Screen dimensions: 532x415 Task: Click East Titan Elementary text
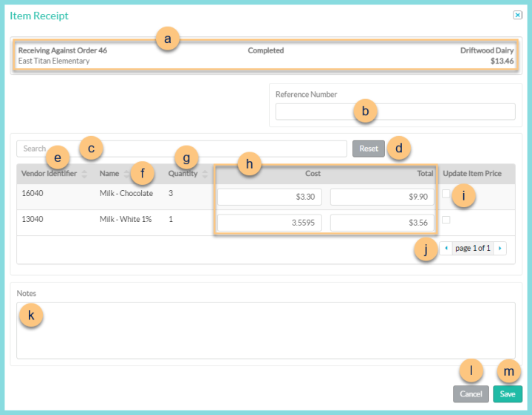click(54, 61)
